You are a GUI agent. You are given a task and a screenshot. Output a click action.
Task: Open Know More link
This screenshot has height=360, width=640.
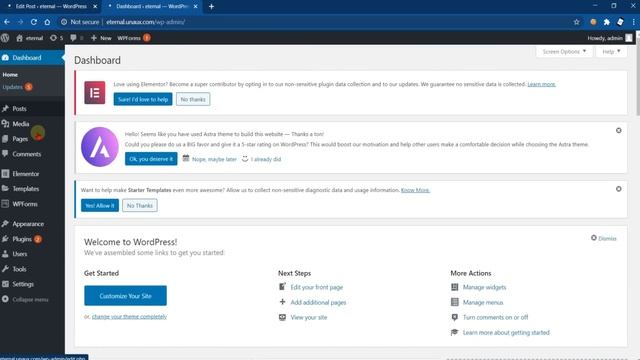[415, 190]
